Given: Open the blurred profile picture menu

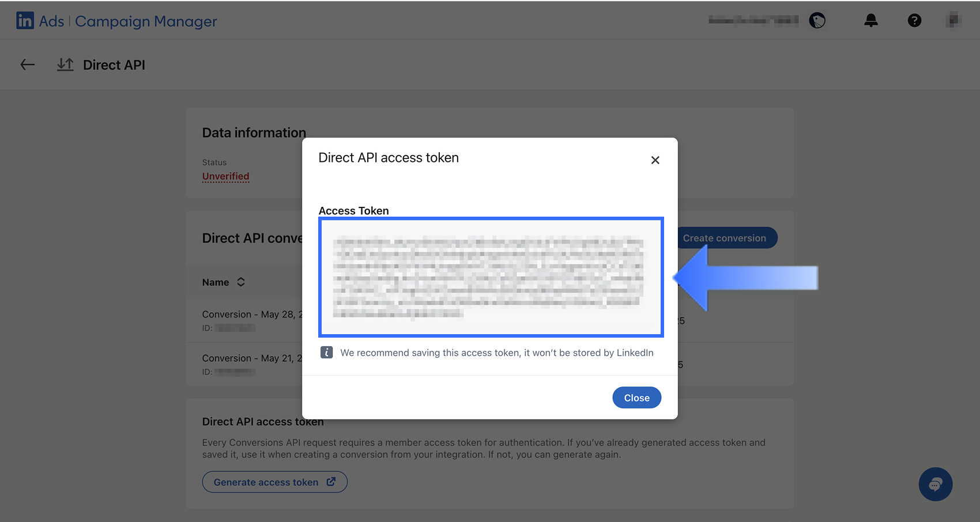Looking at the screenshot, I should [x=953, y=20].
